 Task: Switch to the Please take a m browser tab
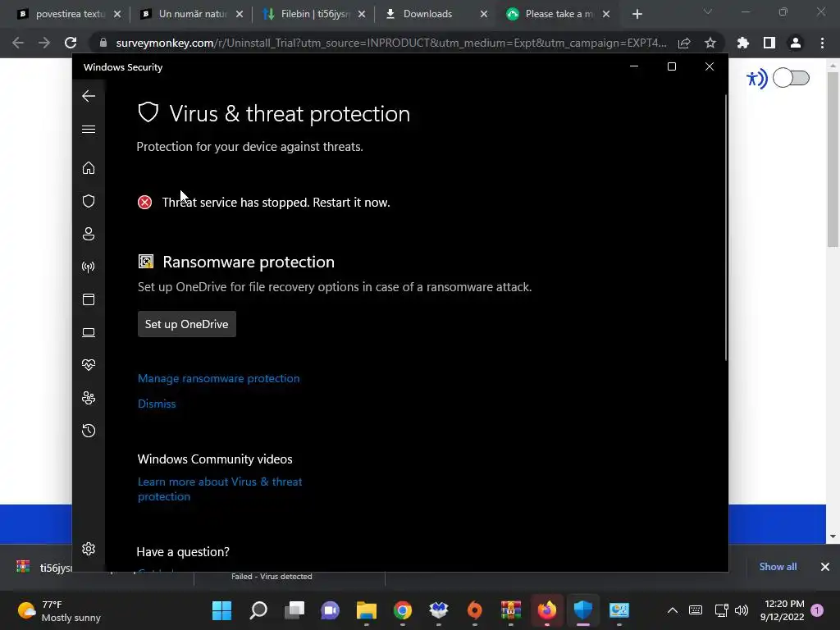click(559, 14)
